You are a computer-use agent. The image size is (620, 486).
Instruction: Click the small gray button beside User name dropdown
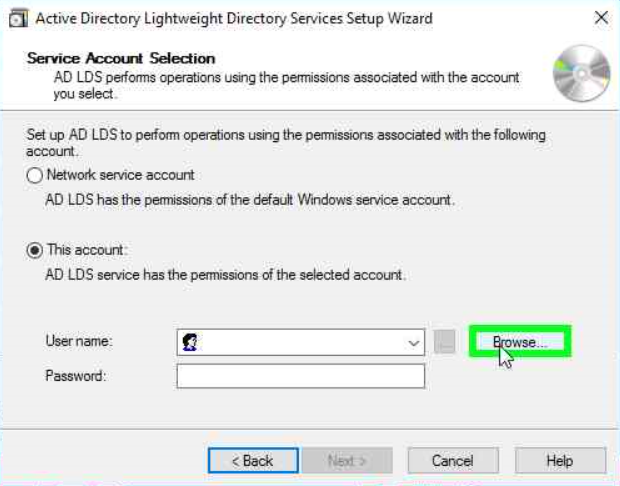click(x=445, y=342)
